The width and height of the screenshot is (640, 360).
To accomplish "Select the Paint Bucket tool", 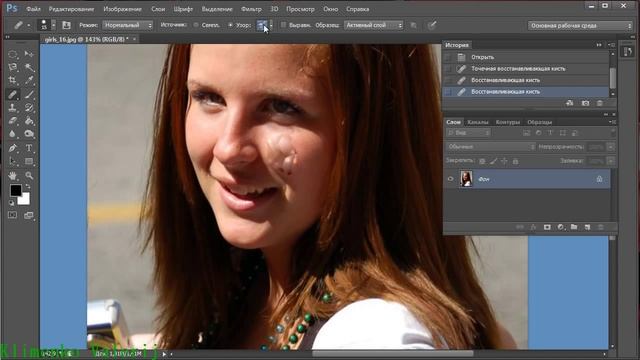I will [29, 121].
